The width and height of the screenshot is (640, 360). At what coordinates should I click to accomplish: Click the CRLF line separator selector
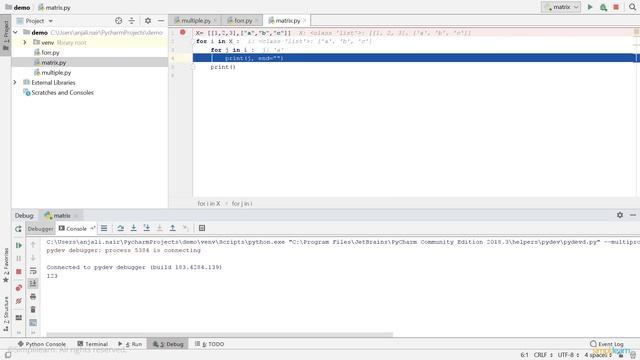(x=543, y=355)
